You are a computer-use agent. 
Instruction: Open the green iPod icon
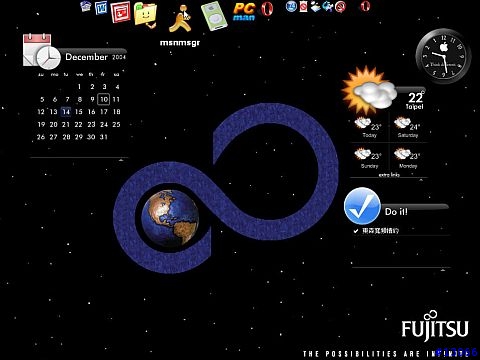214,16
